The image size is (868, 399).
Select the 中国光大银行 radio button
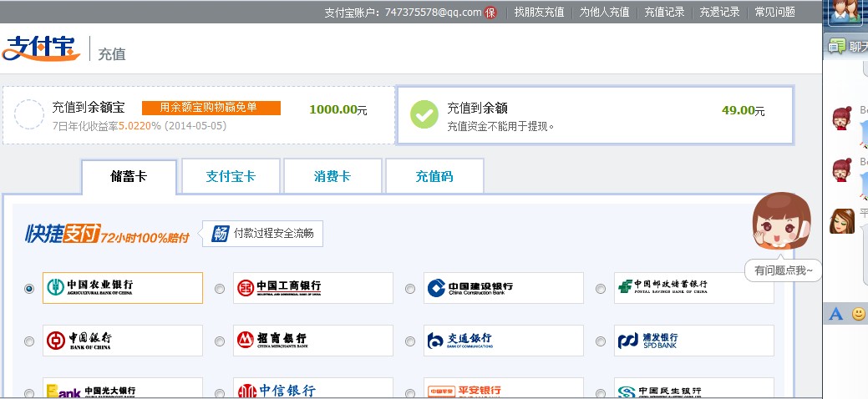point(29,393)
